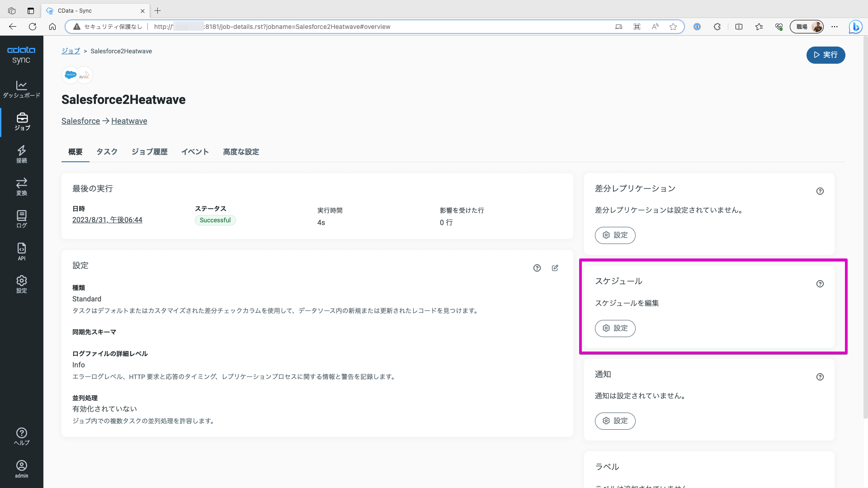
Task: Click help icon in 差分レプリケーション card
Action: click(820, 191)
